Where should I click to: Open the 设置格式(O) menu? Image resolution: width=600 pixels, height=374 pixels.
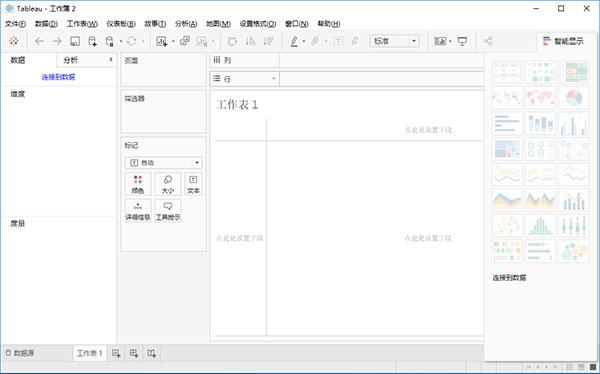click(x=258, y=24)
